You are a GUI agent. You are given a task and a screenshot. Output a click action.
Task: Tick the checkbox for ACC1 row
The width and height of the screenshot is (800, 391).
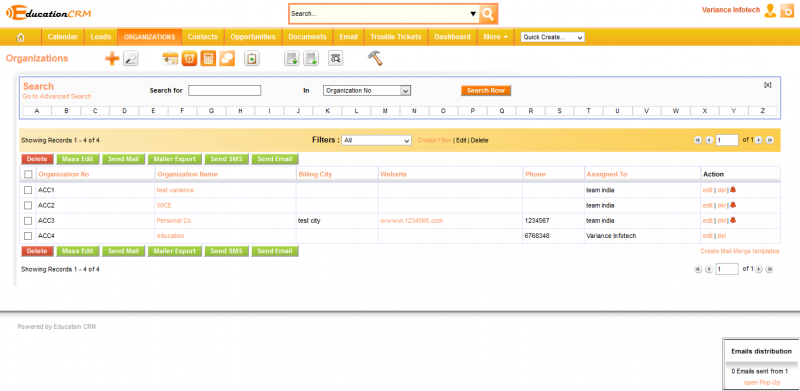pos(28,190)
